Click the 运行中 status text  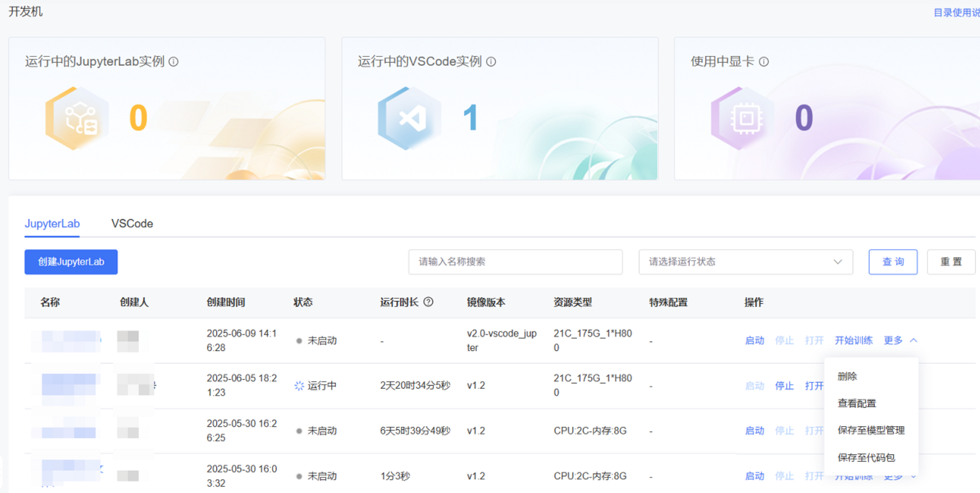pyautogui.click(x=322, y=386)
